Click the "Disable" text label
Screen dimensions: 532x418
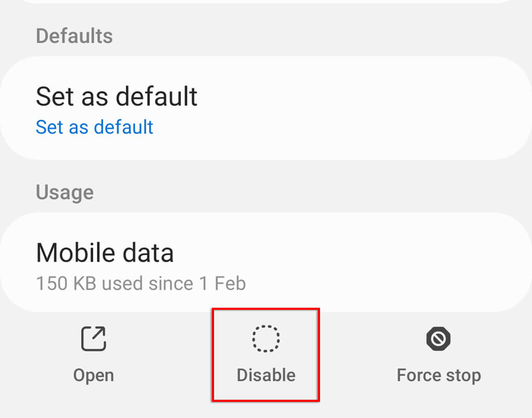(x=266, y=375)
